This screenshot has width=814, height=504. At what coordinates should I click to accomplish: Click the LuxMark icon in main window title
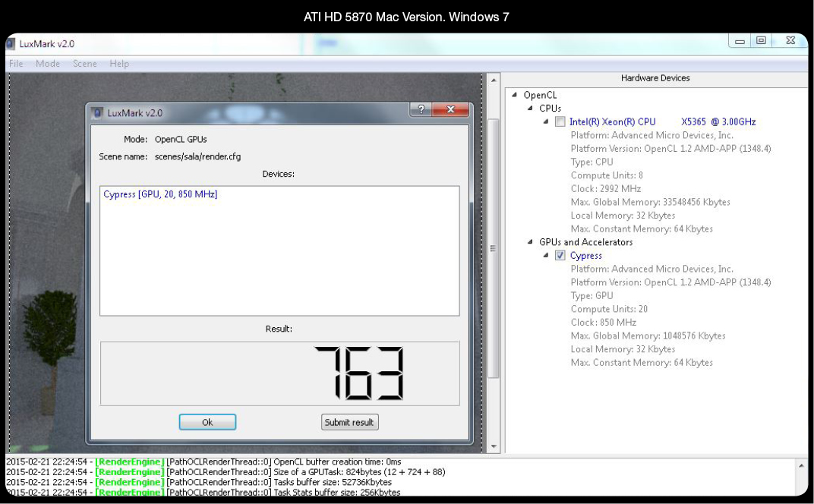click(x=11, y=43)
